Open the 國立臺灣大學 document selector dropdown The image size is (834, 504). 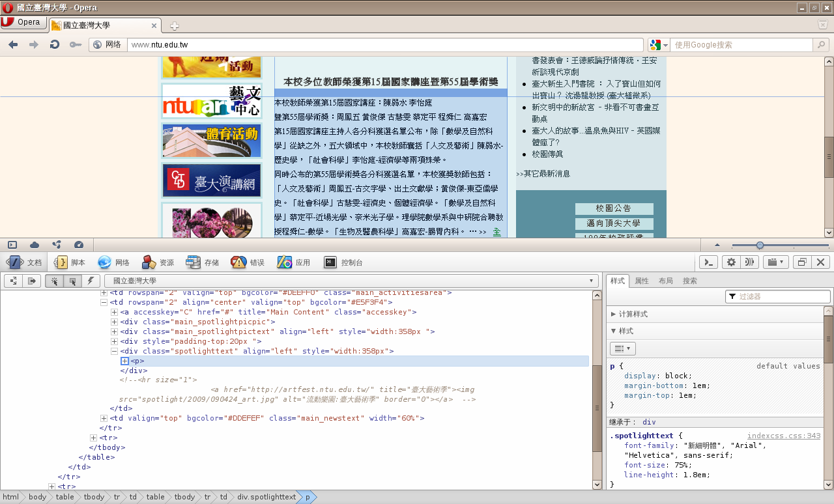tap(351, 281)
